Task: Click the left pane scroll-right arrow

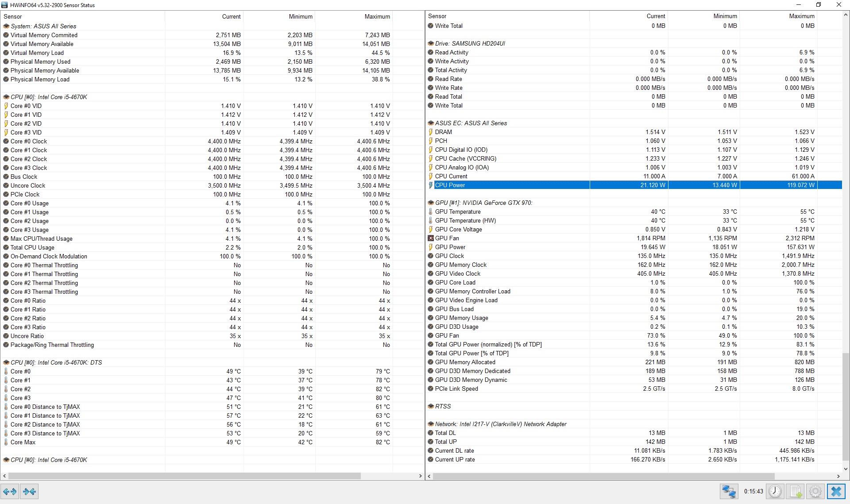Action: point(421,476)
